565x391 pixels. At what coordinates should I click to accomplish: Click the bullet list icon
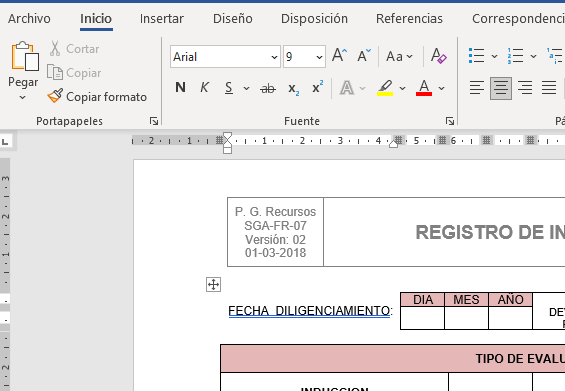point(476,56)
